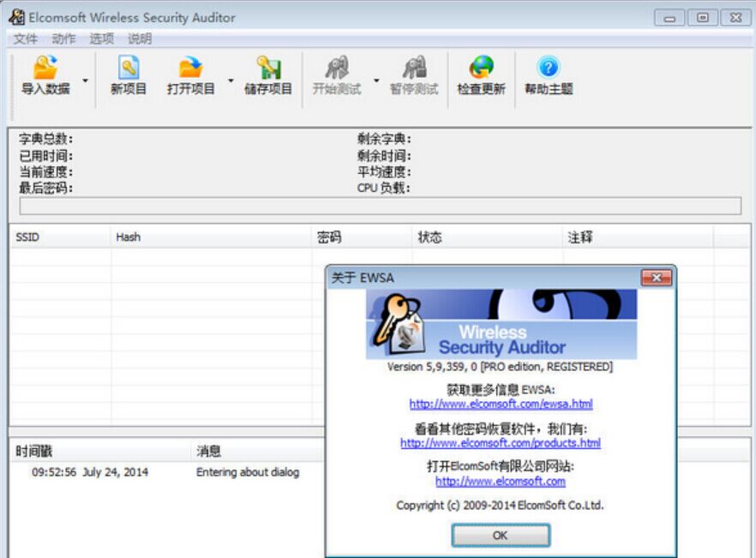Click the 状态 column header
The width and height of the screenshot is (756, 558).
tap(488, 237)
